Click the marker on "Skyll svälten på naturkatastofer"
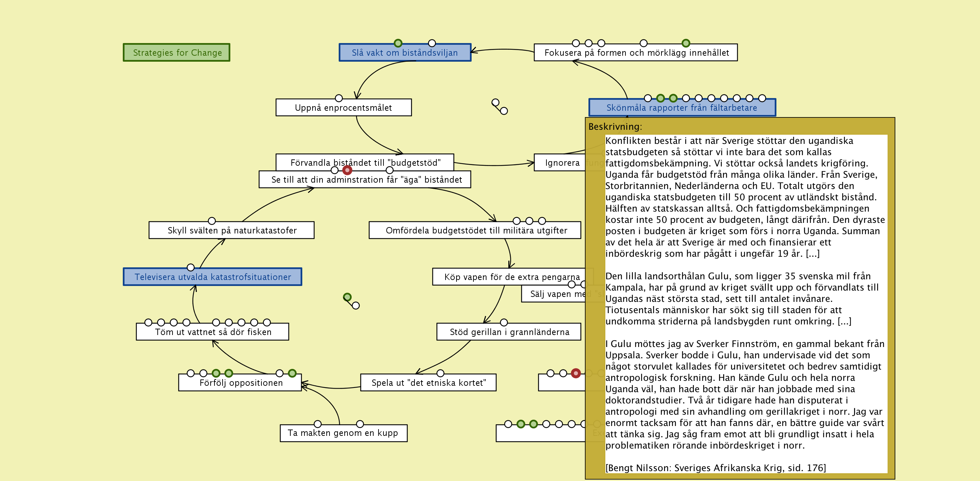This screenshot has height=481, width=980. click(212, 221)
